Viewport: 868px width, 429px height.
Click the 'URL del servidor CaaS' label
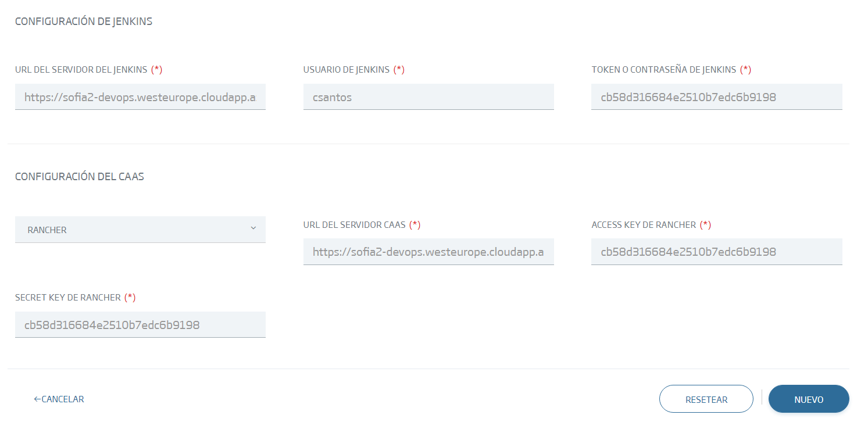pyautogui.click(x=354, y=224)
